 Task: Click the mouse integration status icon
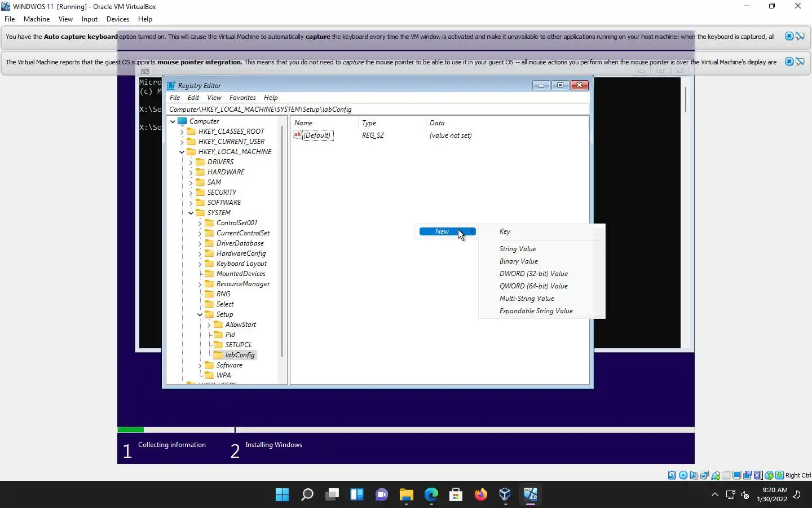[x=769, y=475]
